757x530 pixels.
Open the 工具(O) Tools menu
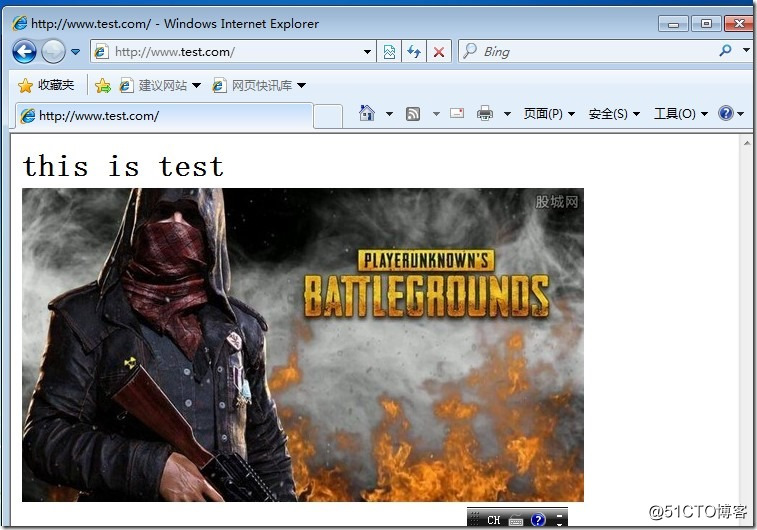click(x=681, y=114)
